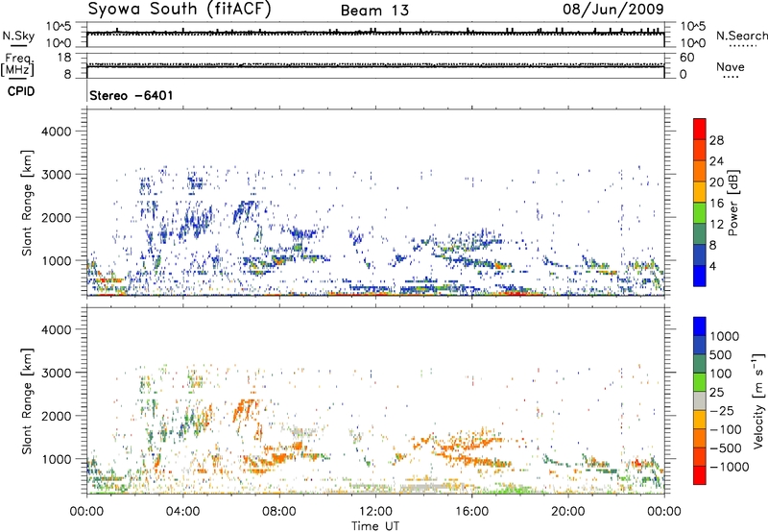Image resolution: width=768 pixels, height=532 pixels.
Task: Click the 'Time UT' axis title
Action: pos(375,526)
